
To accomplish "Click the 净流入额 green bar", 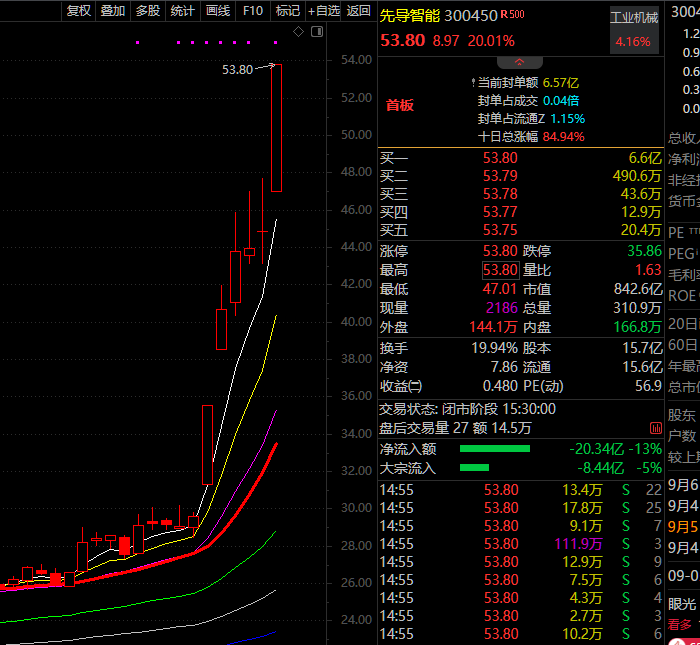I will [495, 449].
